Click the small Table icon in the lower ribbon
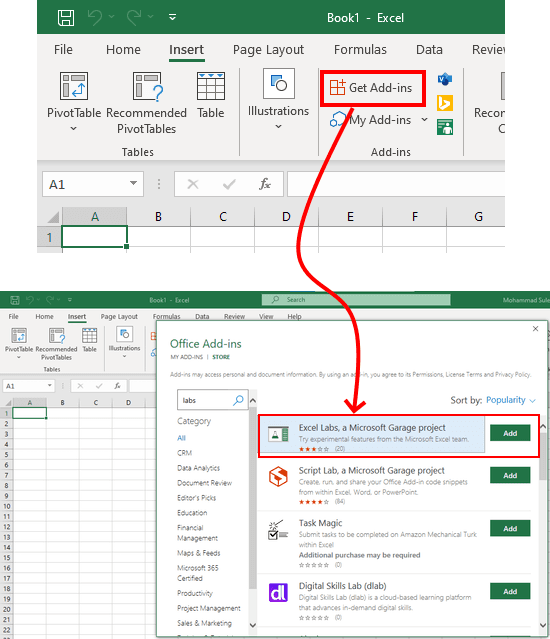550x639 pixels. (x=89, y=336)
